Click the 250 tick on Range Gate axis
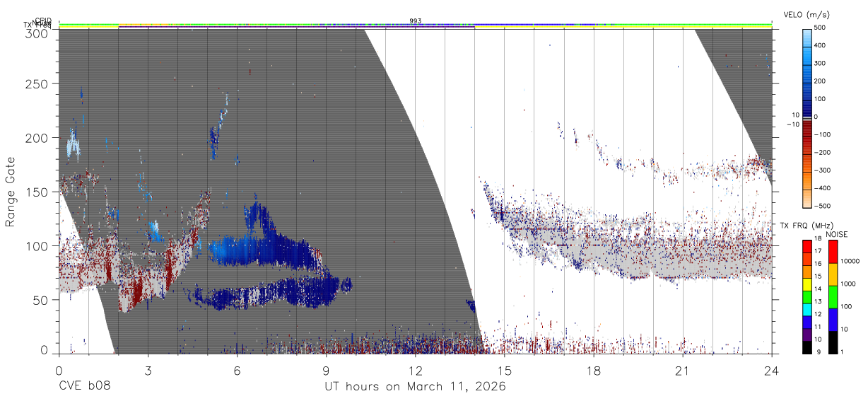The width and height of the screenshot is (868, 401). (x=37, y=84)
